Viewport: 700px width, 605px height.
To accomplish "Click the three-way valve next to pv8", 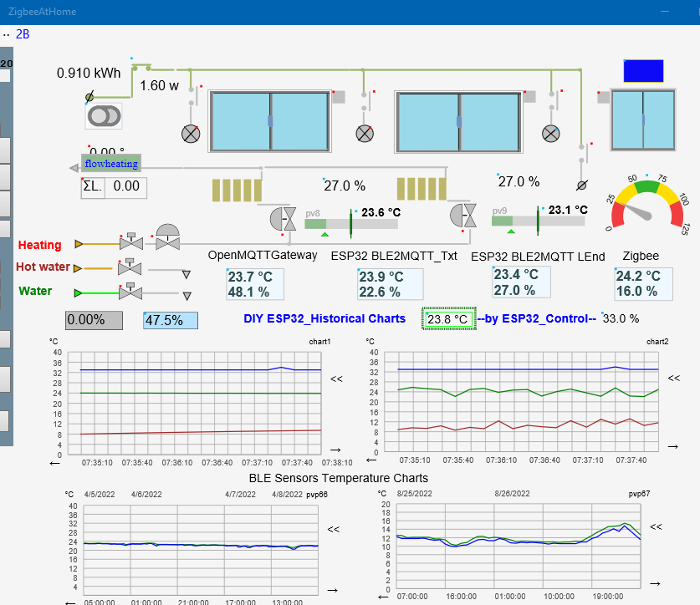I will click(284, 219).
